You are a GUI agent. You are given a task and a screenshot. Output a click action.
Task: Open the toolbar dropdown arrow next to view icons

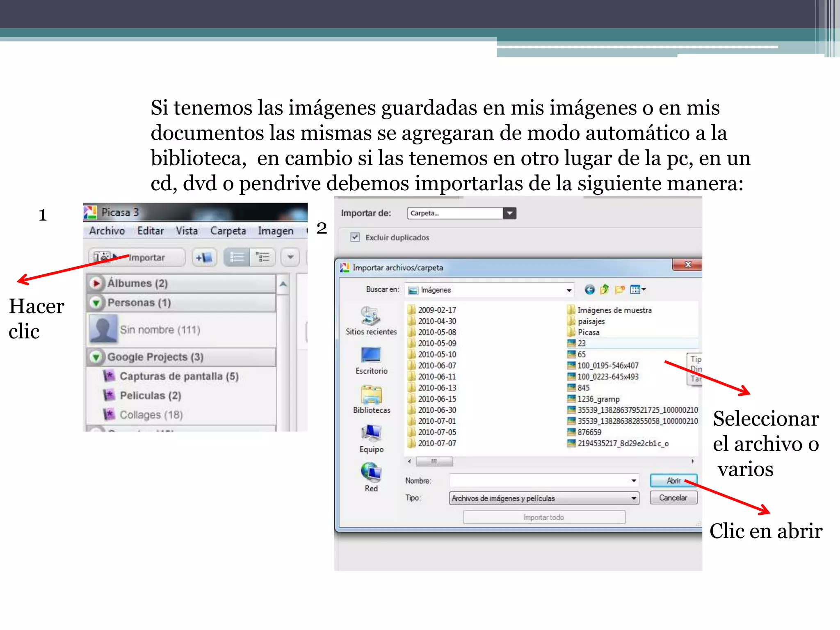290,258
